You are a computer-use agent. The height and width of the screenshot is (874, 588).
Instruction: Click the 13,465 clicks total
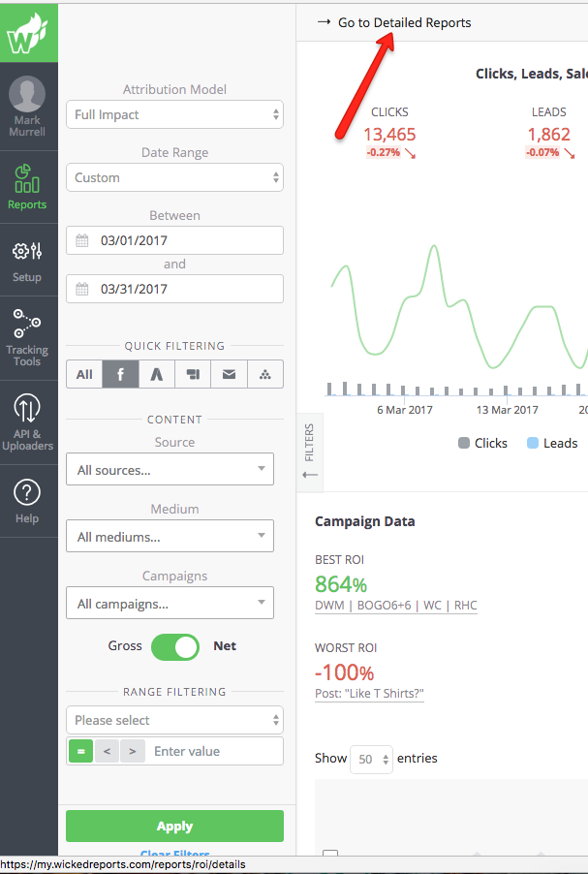pos(390,135)
